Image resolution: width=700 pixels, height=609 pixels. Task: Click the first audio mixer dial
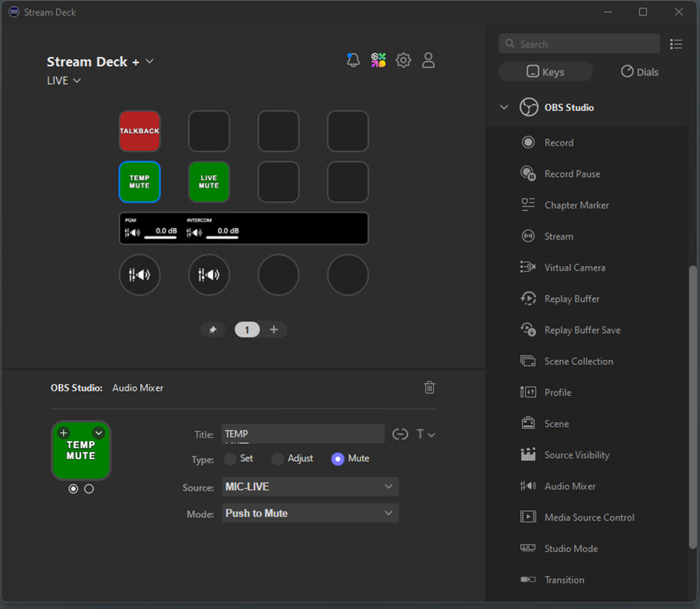coord(139,274)
